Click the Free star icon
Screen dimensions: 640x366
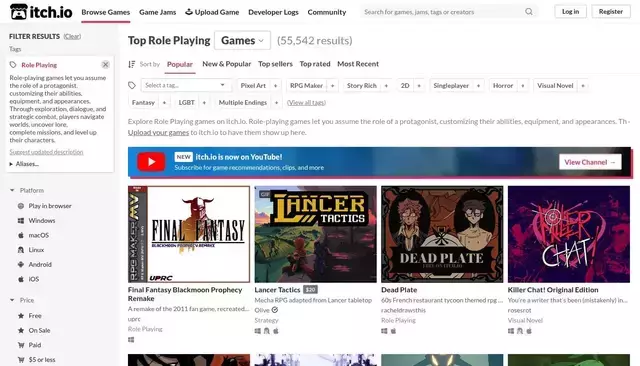pos(21,315)
